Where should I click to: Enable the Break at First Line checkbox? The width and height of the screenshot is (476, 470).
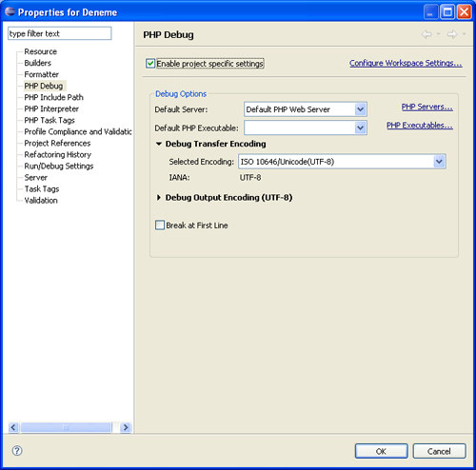click(160, 225)
